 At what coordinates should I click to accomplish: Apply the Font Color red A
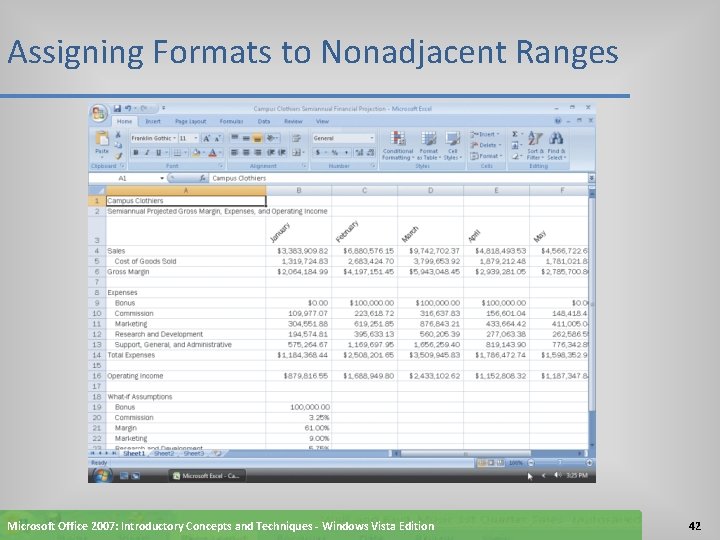(212, 153)
